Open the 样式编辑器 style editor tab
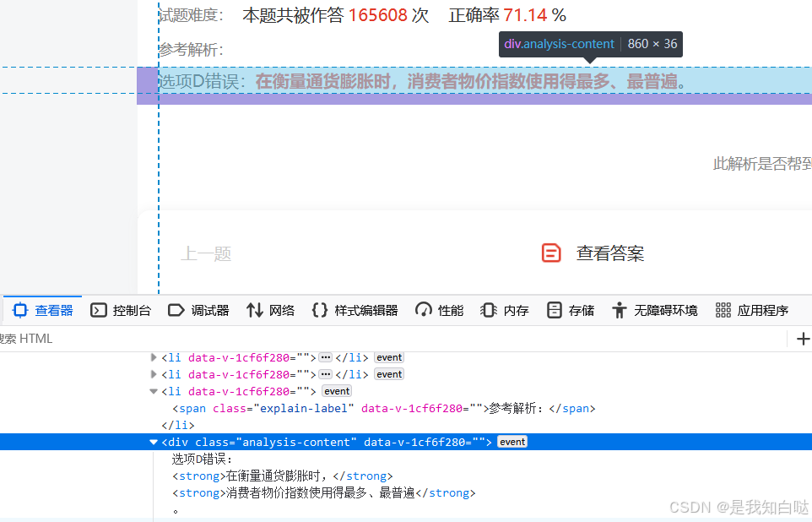This screenshot has height=522, width=812. click(355, 311)
